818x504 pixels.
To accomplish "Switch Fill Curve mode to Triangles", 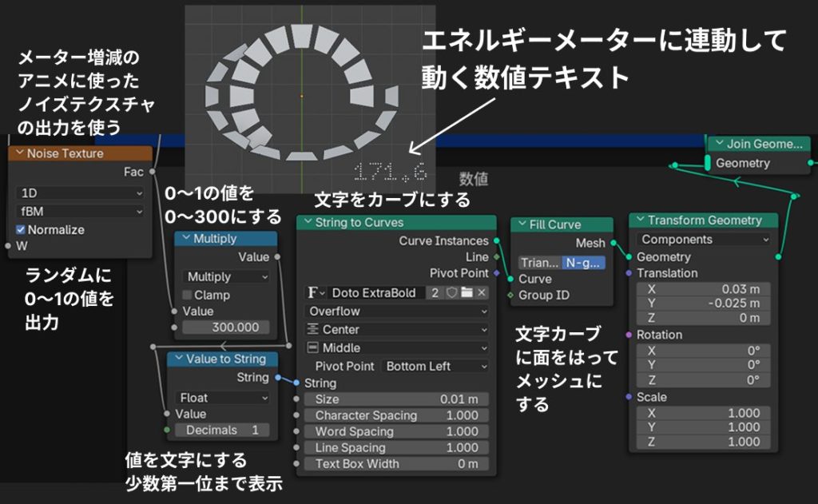I will 538,262.
